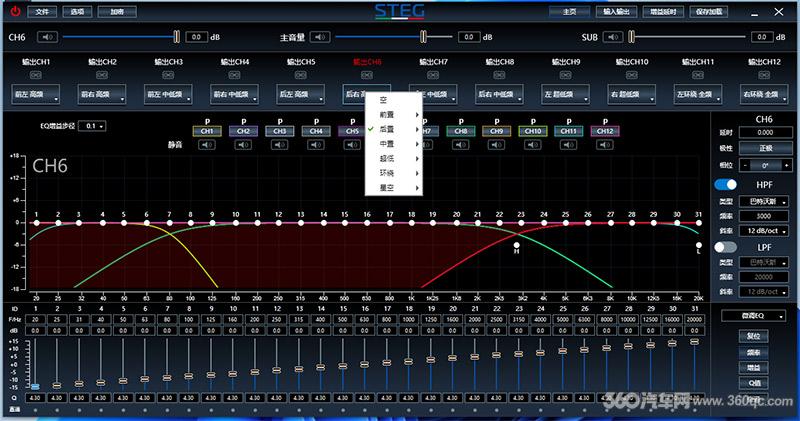Click the link icon under 输出CH6

click(x=367, y=75)
